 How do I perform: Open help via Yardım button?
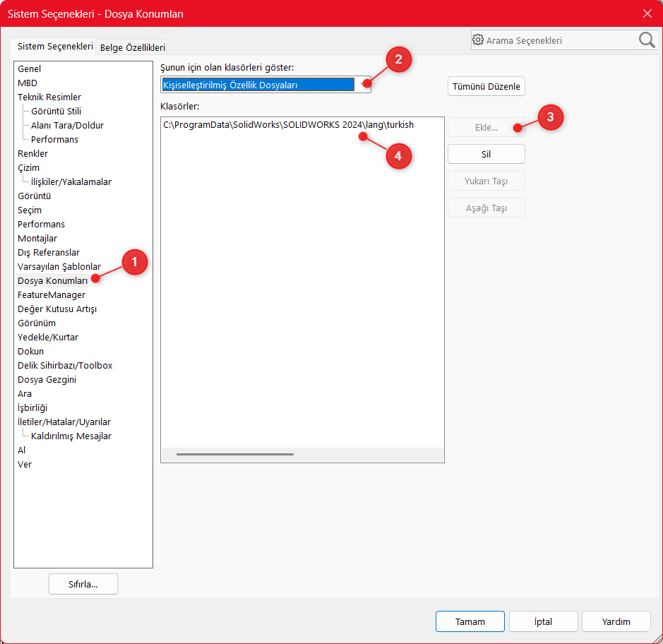point(616,621)
